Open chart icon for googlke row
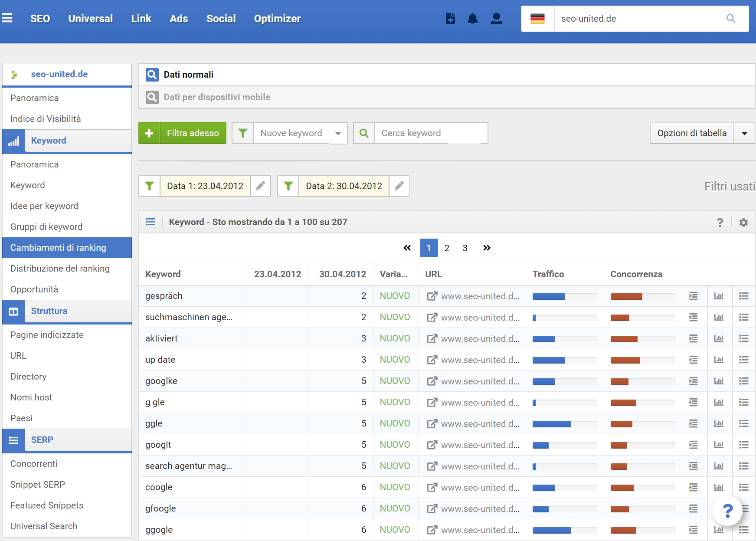 (719, 381)
